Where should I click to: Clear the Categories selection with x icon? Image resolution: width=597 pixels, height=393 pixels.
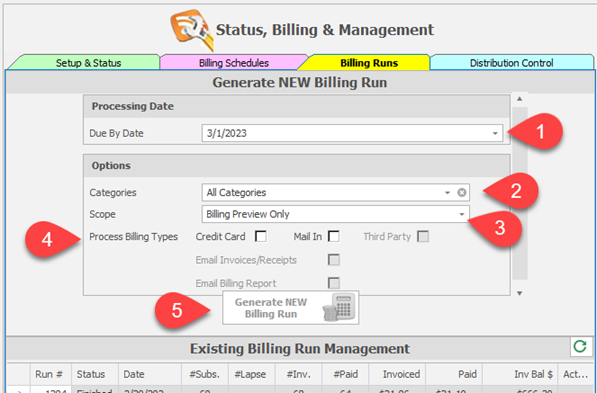(x=461, y=193)
